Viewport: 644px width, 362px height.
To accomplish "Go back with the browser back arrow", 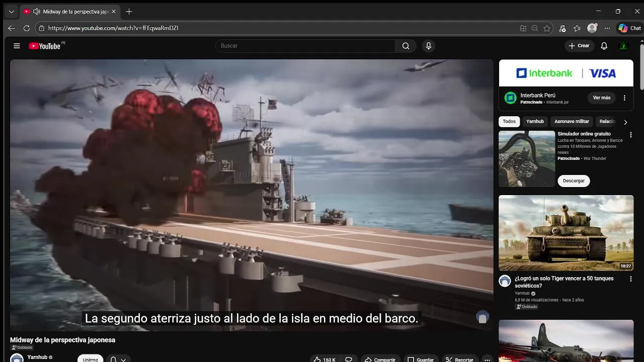I will pyautogui.click(x=12, y=28).
